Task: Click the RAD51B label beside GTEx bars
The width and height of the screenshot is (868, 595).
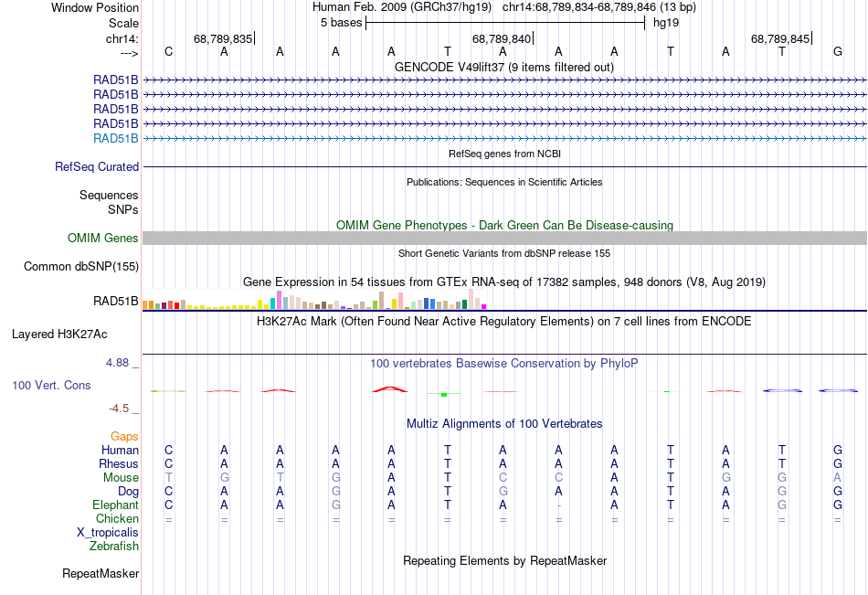Action: click(x=116, y=302)
